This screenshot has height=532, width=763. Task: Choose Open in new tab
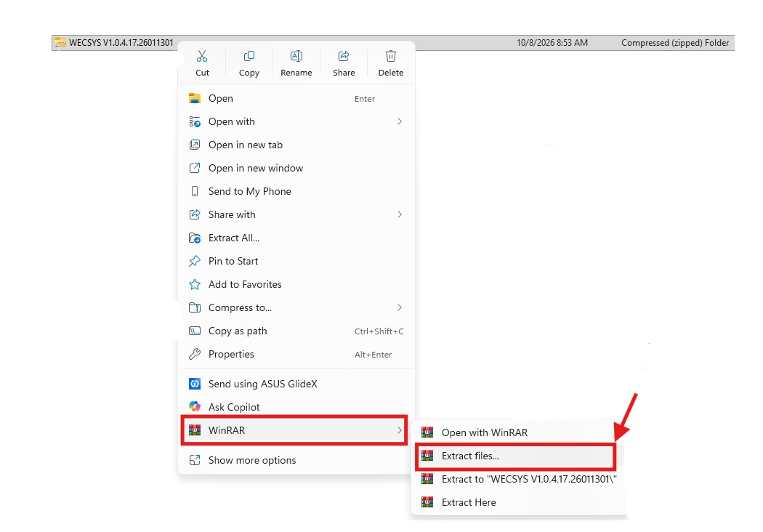295,145
